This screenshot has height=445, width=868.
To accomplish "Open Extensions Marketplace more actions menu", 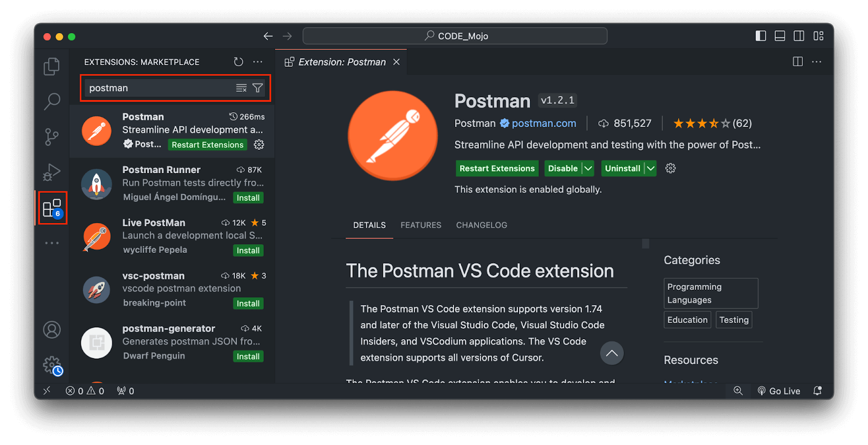I will [x=258, y=62].
